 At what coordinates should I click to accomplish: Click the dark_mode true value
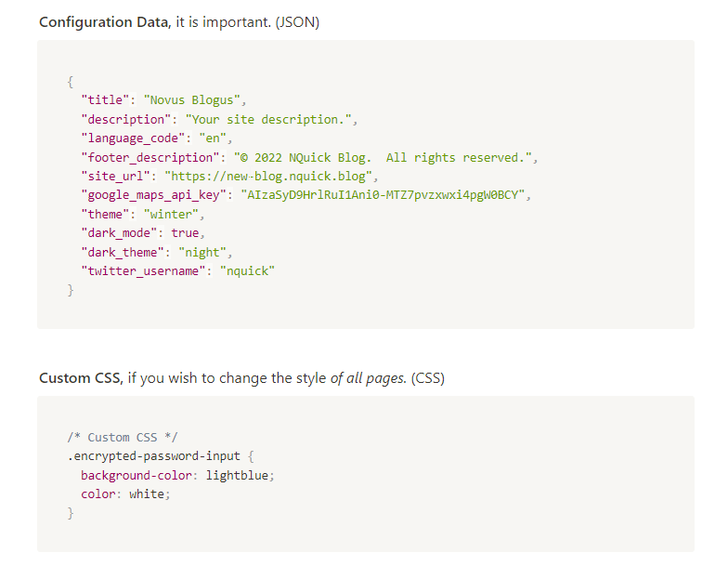pyautogui.click(x=185, y=233)
